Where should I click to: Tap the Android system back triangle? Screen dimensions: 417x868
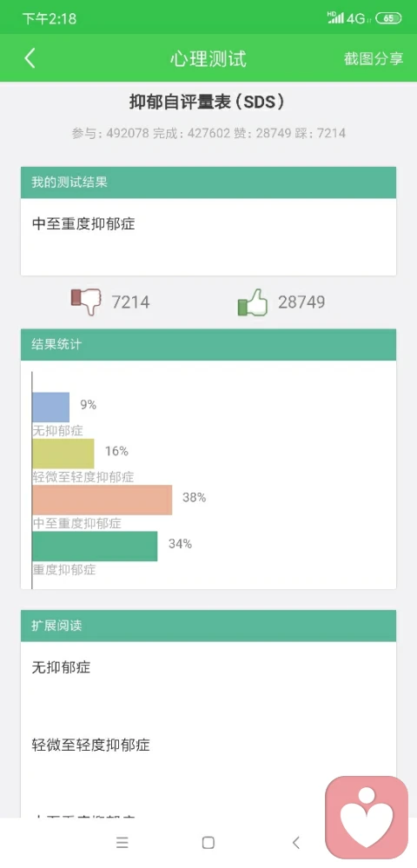tap(295, 843)
